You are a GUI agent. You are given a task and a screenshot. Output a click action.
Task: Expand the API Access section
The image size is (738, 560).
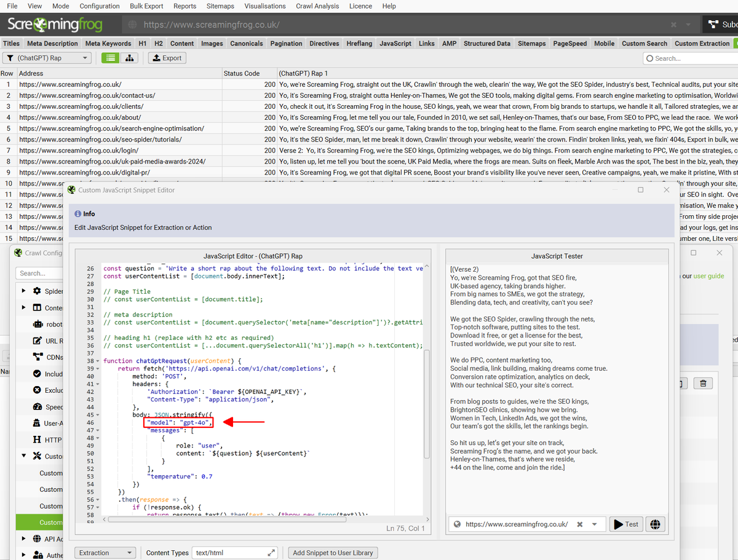pyautogui.click(x=23, y=538)
